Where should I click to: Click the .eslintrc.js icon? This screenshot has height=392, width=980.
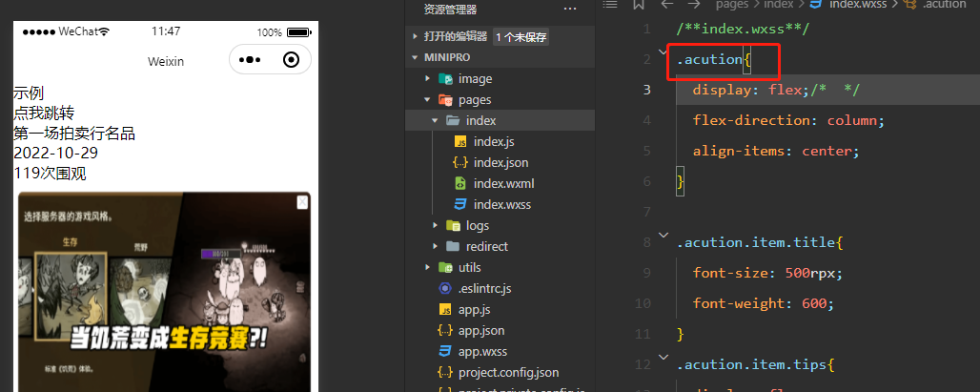[x=445, y=288]
